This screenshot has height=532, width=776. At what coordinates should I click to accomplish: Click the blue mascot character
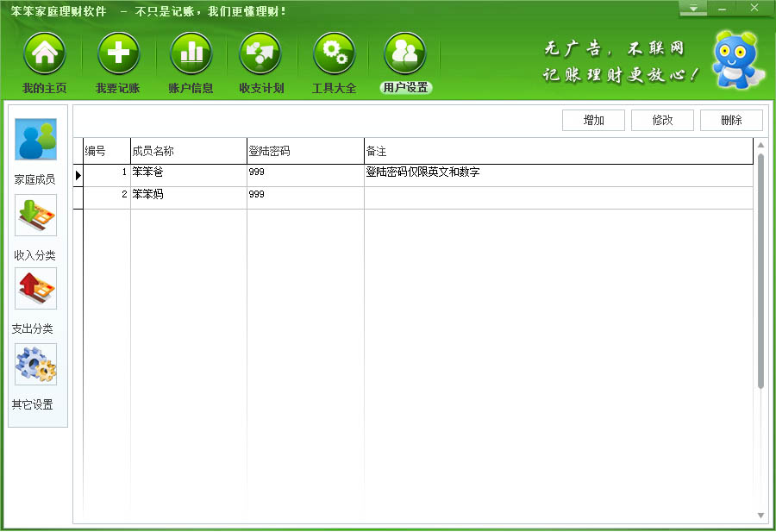point(736,59)
